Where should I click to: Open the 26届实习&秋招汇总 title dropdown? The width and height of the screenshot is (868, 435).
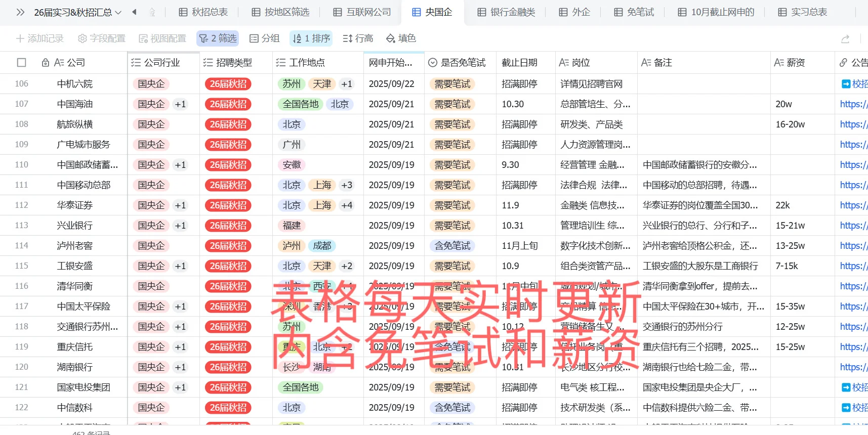tap(78, 12)
